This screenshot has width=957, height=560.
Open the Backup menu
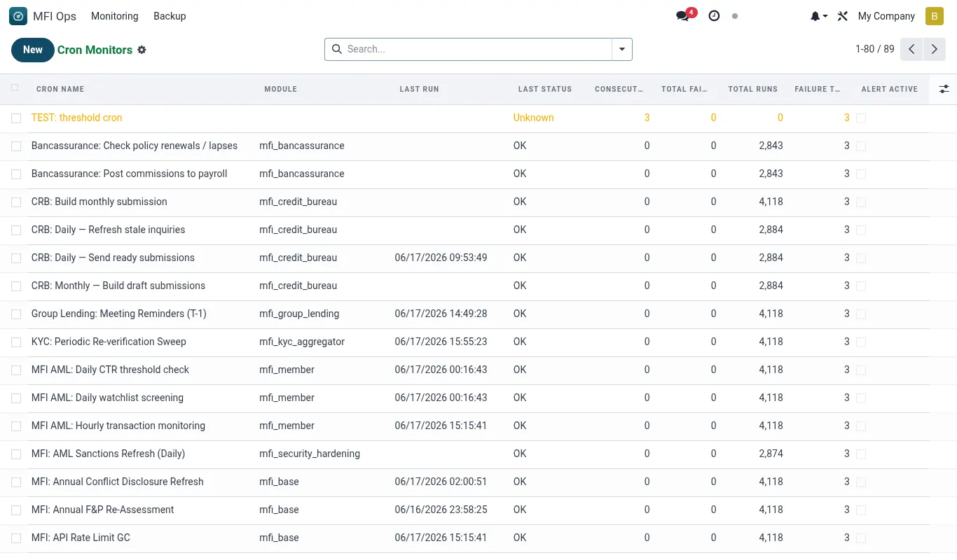pos(170,16)
